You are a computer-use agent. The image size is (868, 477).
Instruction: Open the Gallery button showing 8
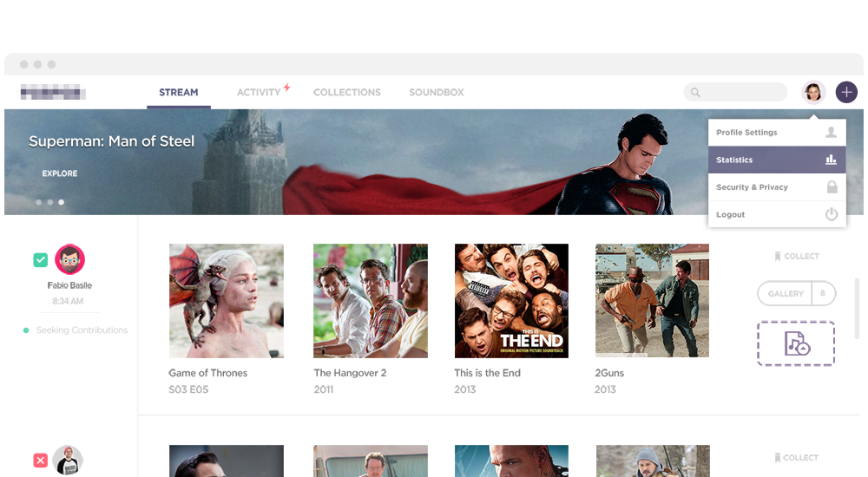796,294
